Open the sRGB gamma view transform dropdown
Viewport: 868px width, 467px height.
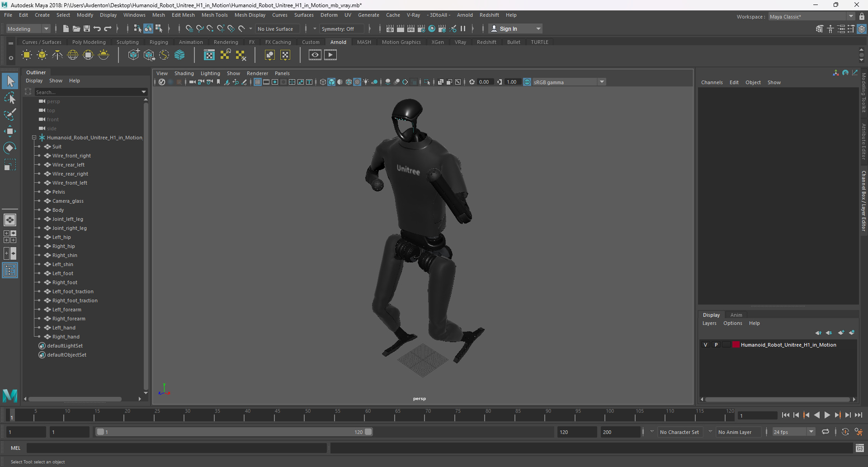pyautogui.click(x=602, y=82)
